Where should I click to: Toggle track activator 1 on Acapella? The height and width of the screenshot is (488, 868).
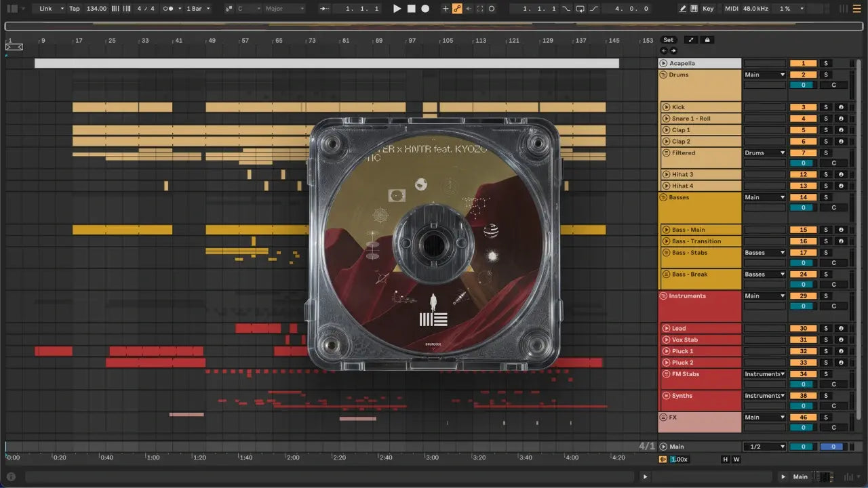pyautogui.click(x=803, y=63)
